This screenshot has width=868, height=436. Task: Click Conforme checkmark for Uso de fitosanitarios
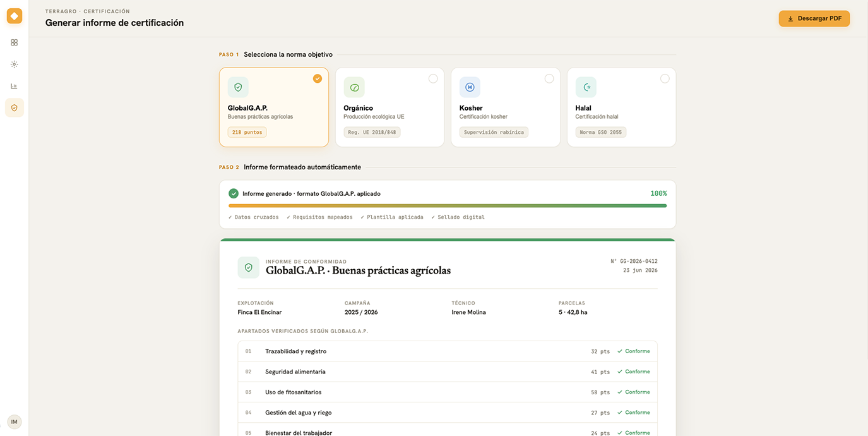620,392
